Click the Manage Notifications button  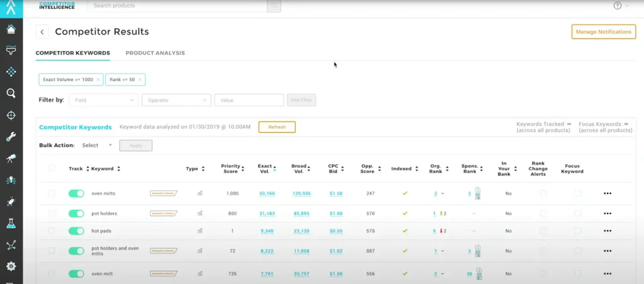tap(603, 32)
